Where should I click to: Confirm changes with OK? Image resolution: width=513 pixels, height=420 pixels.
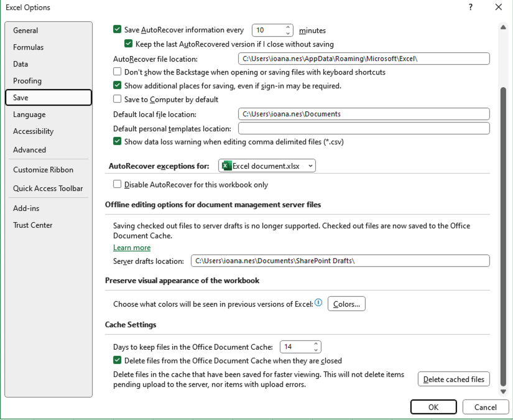click(433, 407)
